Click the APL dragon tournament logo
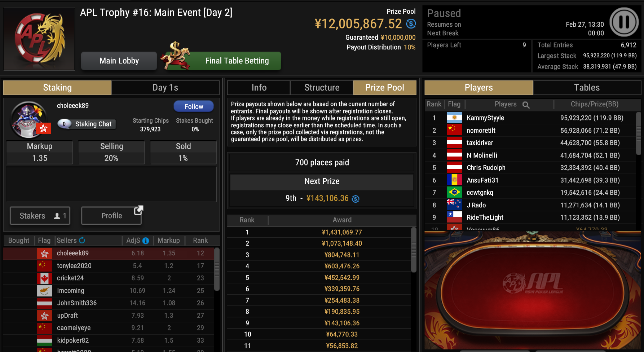This screenshot has height=352, width=644. pyautogui.click(x=39, y=39)
